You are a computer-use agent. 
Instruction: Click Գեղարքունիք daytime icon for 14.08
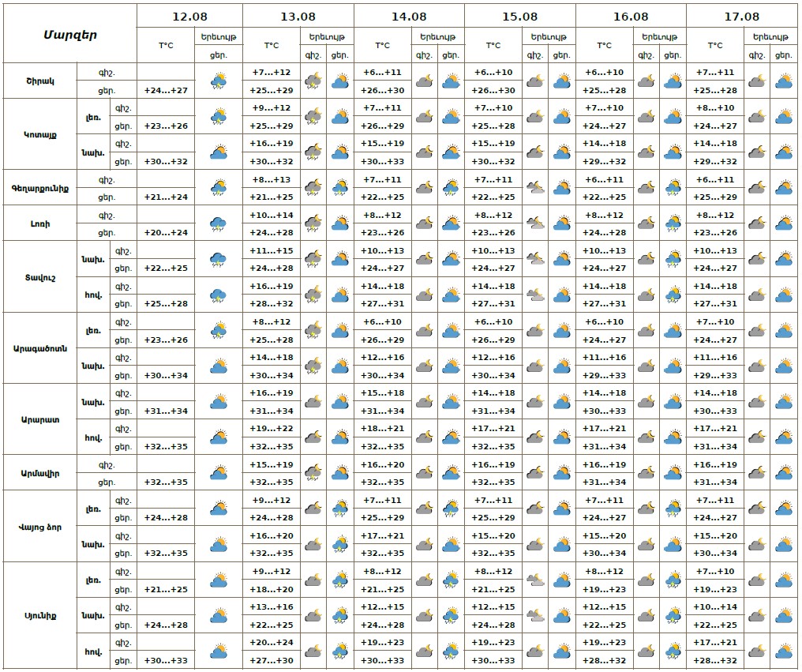451,188
